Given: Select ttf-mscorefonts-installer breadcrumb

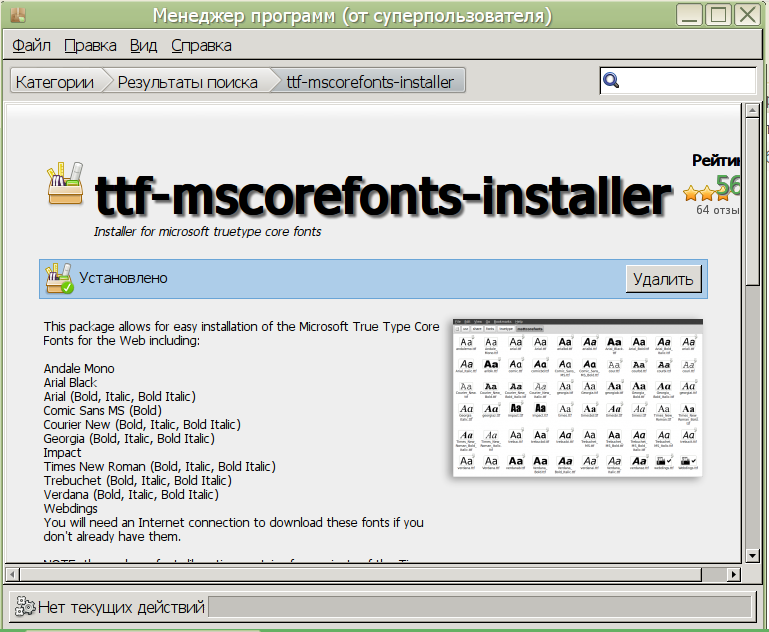Looking at the screenshot, I should [x=370, y=82].
